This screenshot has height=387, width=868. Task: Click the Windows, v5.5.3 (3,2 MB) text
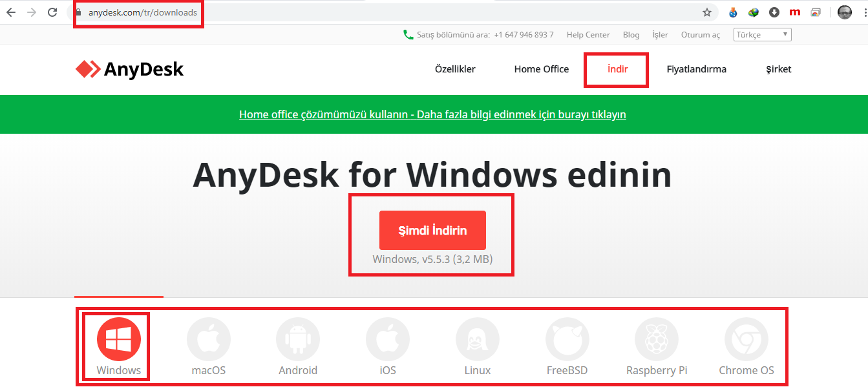(432, 260)
